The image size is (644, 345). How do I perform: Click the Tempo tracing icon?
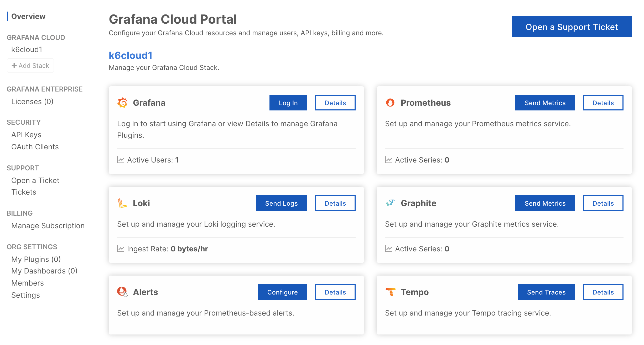390,292
